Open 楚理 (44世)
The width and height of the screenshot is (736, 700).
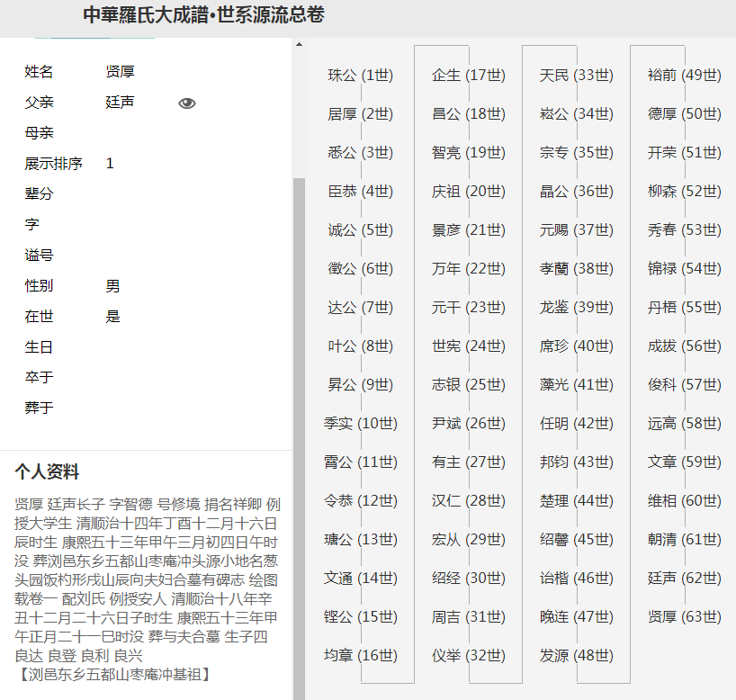tap(577, 501)
